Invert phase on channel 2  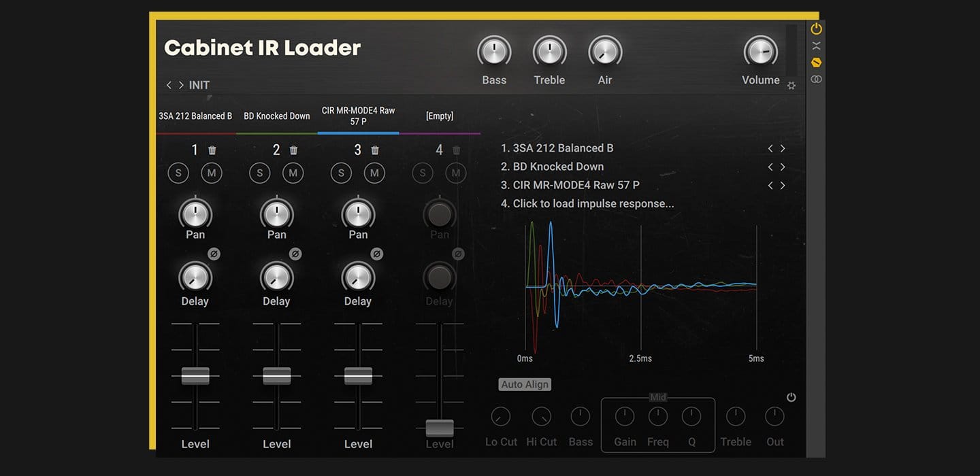[295, 254]
